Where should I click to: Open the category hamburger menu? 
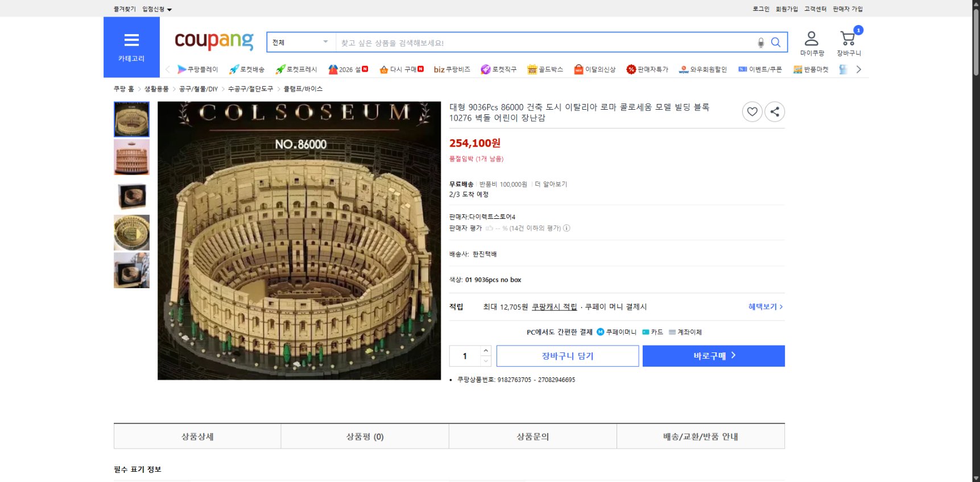point(131,40)
